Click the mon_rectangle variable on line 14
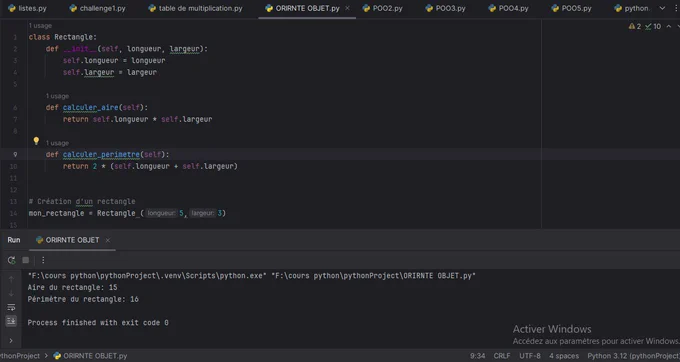 coord(56,213)
